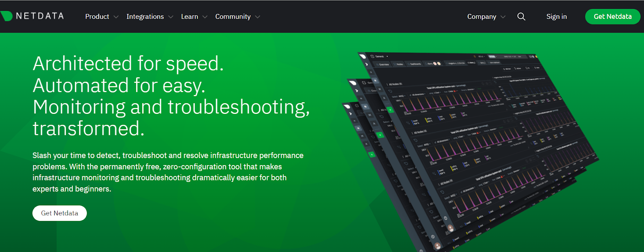Expand the Product dropdown chevron
The height and width of the screenshot is (252, 644).
click(x=116, y=17)
